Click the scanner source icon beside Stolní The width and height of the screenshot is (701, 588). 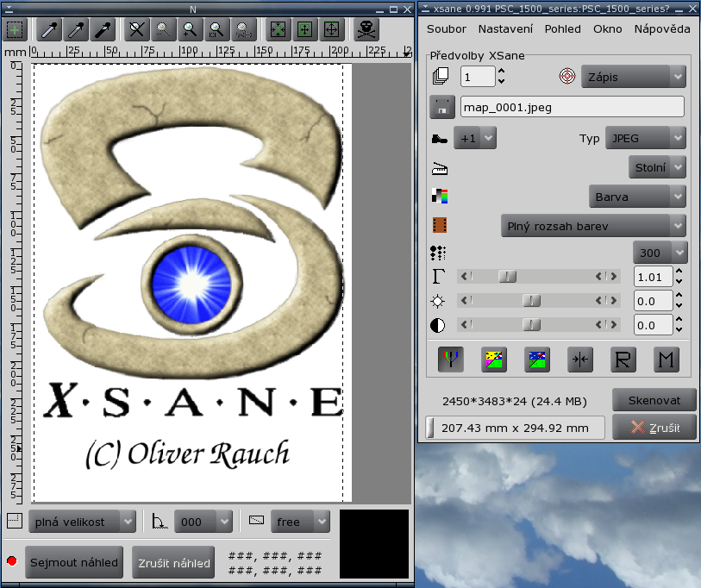pyautogui.click(x=440, y=169)
